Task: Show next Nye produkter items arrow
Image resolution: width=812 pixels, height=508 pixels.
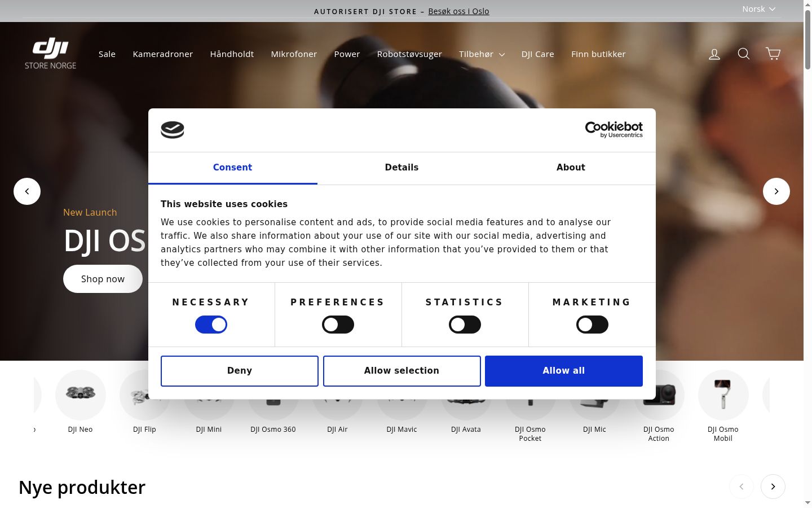Action: point(773,487)
